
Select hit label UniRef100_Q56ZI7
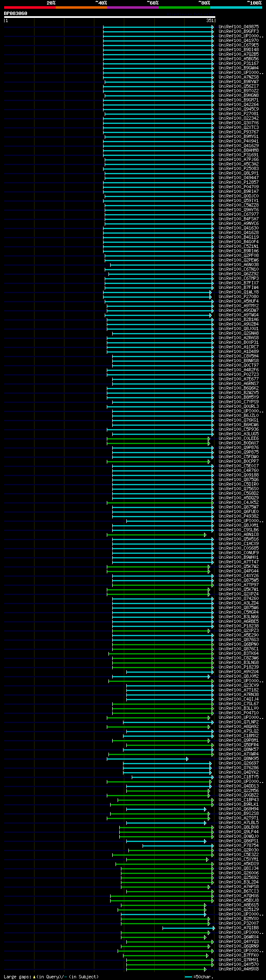click(239, 86)
